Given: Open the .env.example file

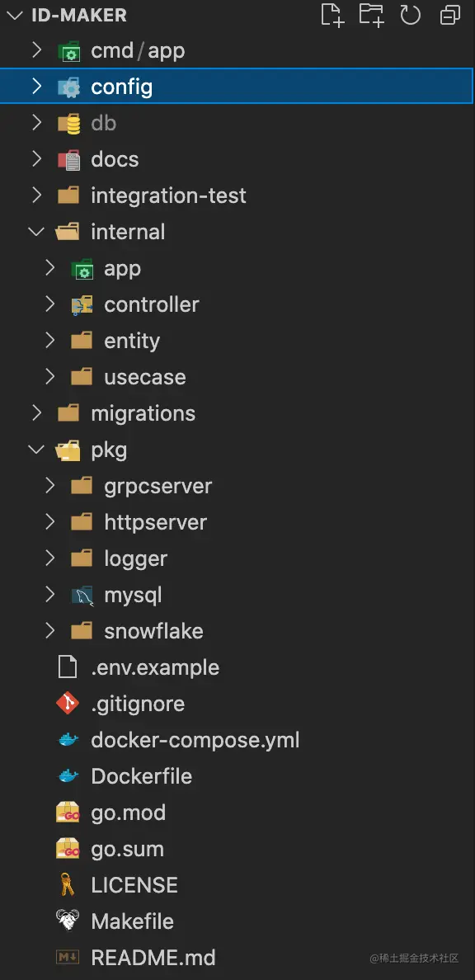Looking at the screenshot, I should tap(153, 667).
